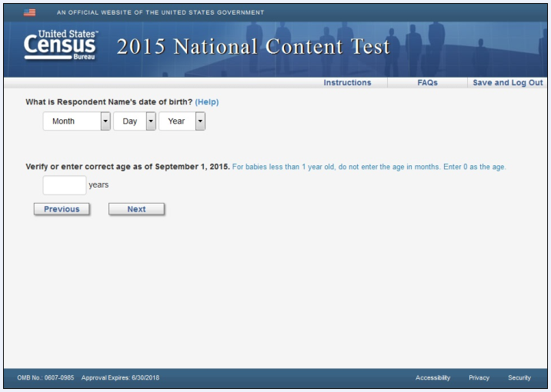Click the official website of US Government text

pos(160,12)
